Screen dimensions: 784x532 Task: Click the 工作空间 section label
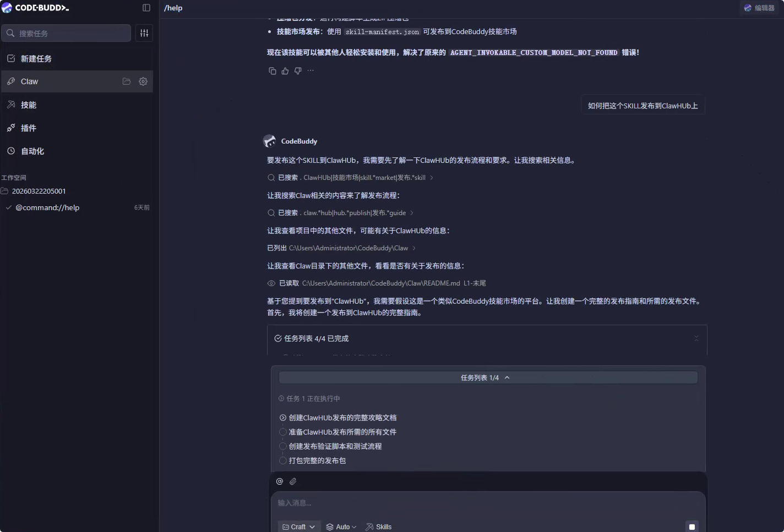point(14,178)
